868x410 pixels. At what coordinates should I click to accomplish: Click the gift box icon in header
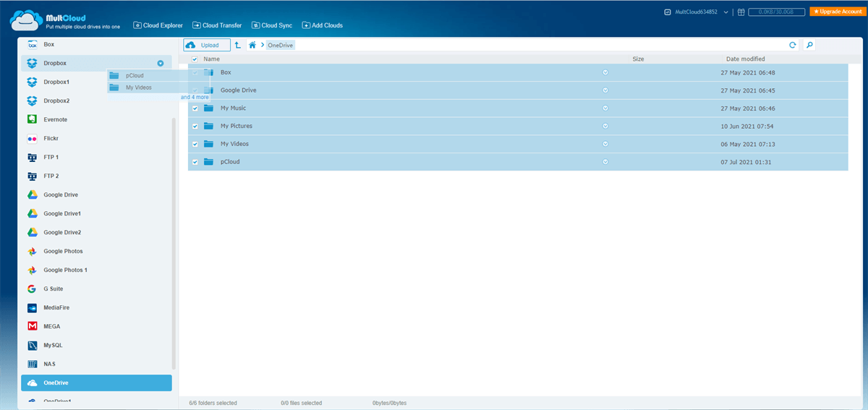741,12
